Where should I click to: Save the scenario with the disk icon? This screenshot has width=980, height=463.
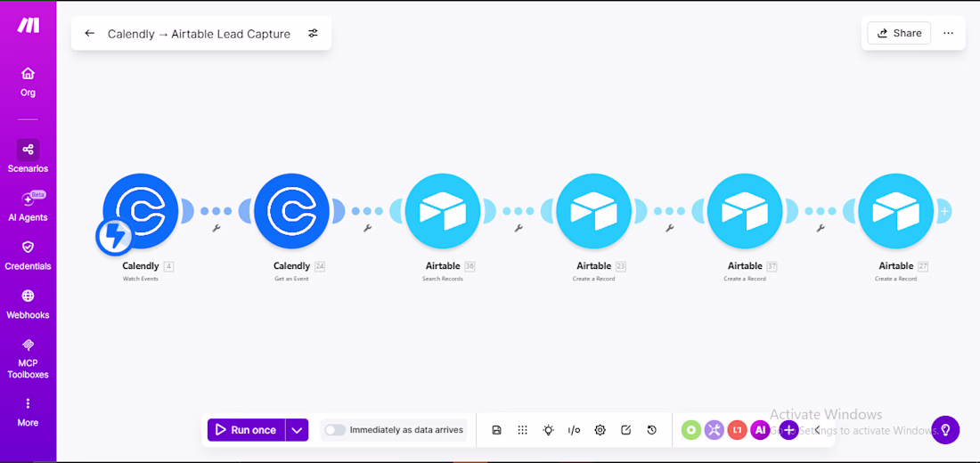pyautogui.click(x=497, y=430)
